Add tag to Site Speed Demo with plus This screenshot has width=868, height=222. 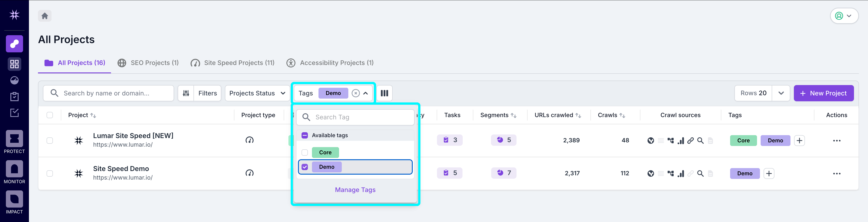(x=769, y=173)
